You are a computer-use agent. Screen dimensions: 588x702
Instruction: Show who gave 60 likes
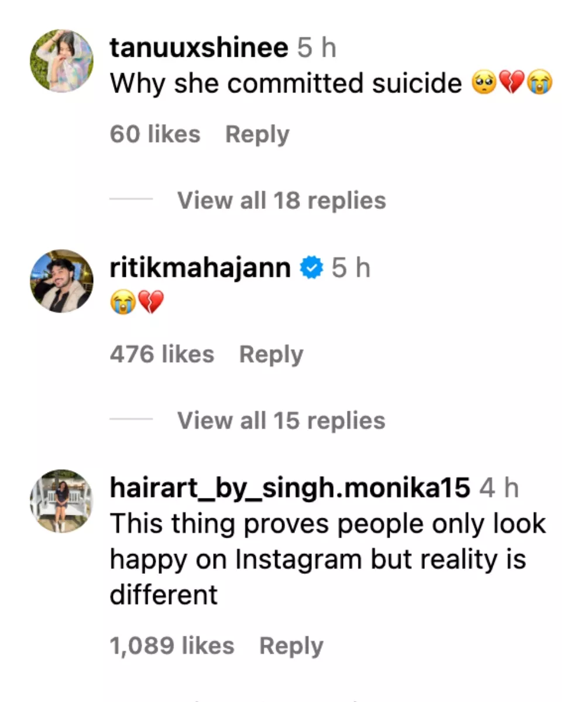(x=155, y=135)
